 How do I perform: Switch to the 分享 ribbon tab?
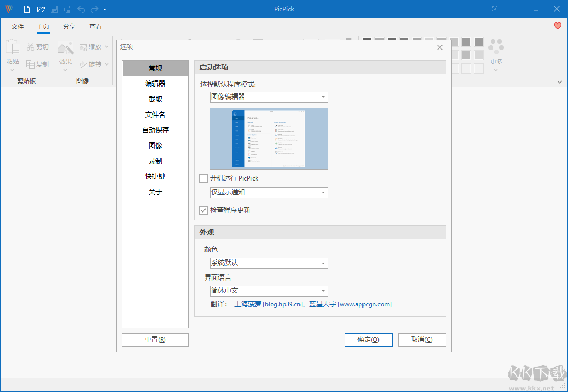pos(69,26)
